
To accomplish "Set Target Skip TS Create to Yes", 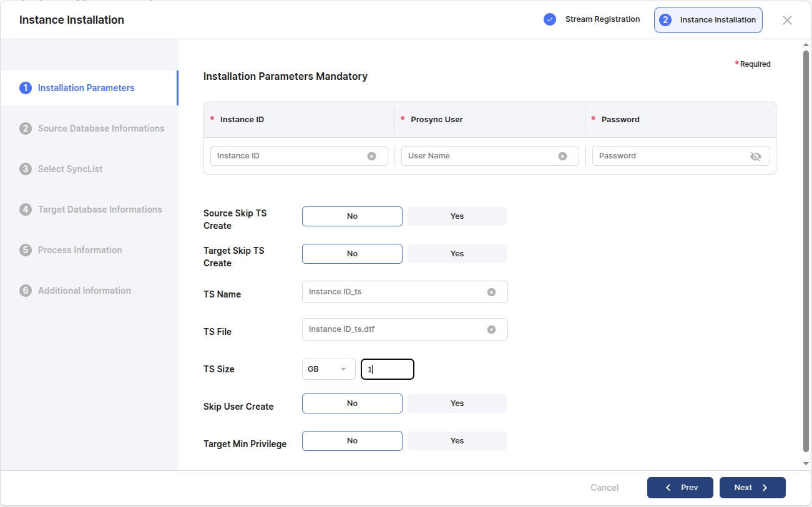I will [457, 254].
